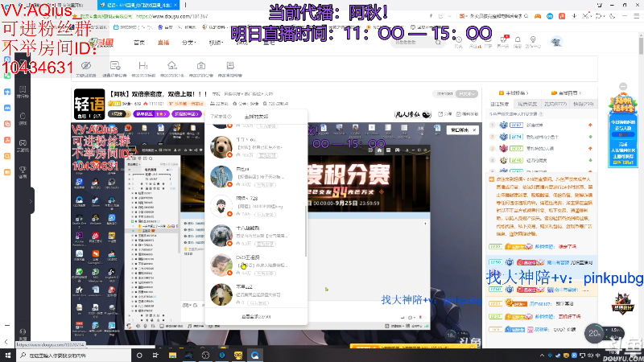The width and height of the screenshot is (644, 362).
Task: Click the 22 friends count under room title
Action: [219, 104]
